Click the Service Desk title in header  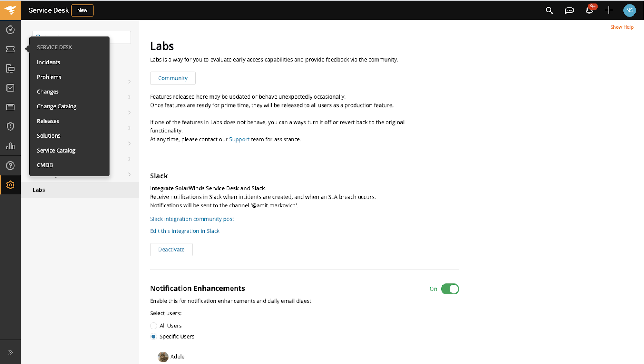[x=49, y=10]
